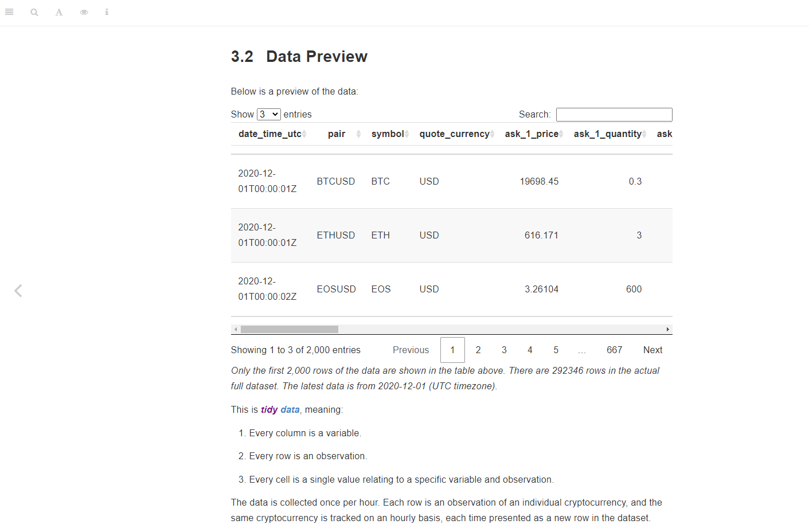
Task: Click Next pagination button
Action: point(652,350)
